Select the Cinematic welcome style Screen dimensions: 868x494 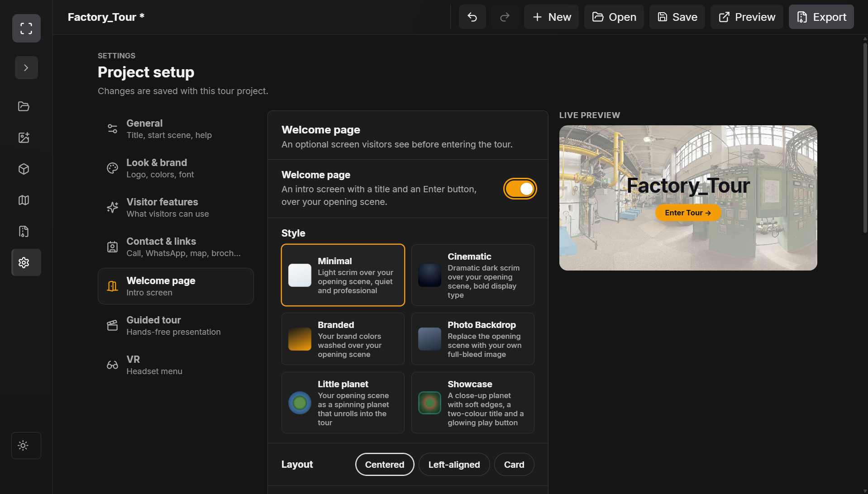pyautogui.click(x=472, y=275)
